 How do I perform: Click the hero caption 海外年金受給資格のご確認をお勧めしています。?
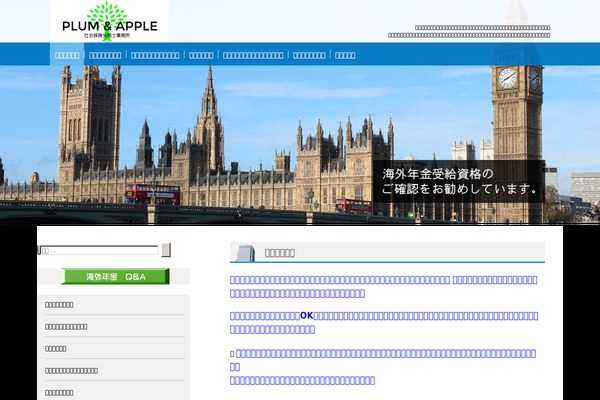pos(459,181)
